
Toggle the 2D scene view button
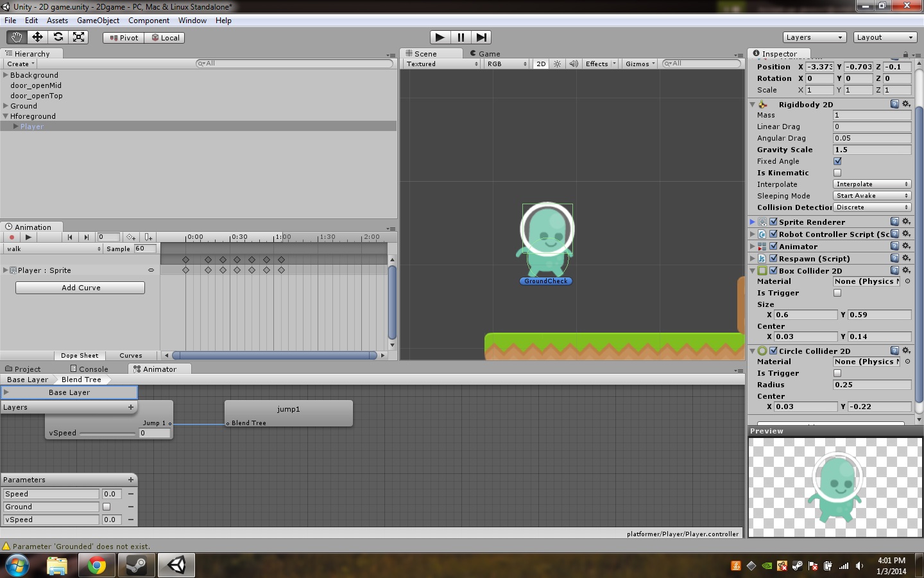(x=541, y=64)
